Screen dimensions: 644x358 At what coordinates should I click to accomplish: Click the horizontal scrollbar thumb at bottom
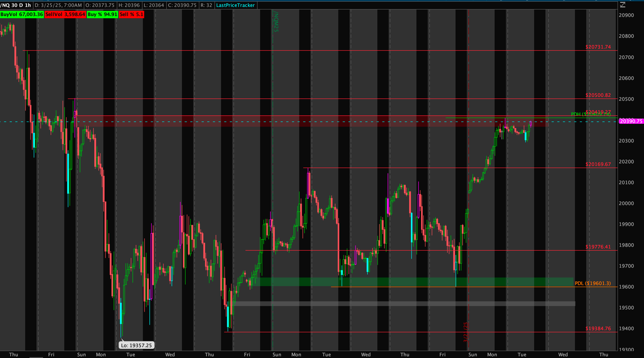[x=36, y=357]
